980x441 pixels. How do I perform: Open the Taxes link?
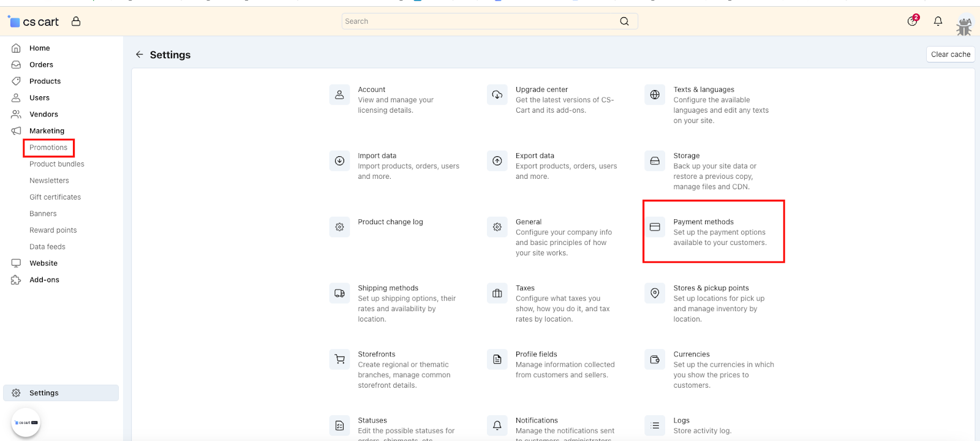[525, 288]
